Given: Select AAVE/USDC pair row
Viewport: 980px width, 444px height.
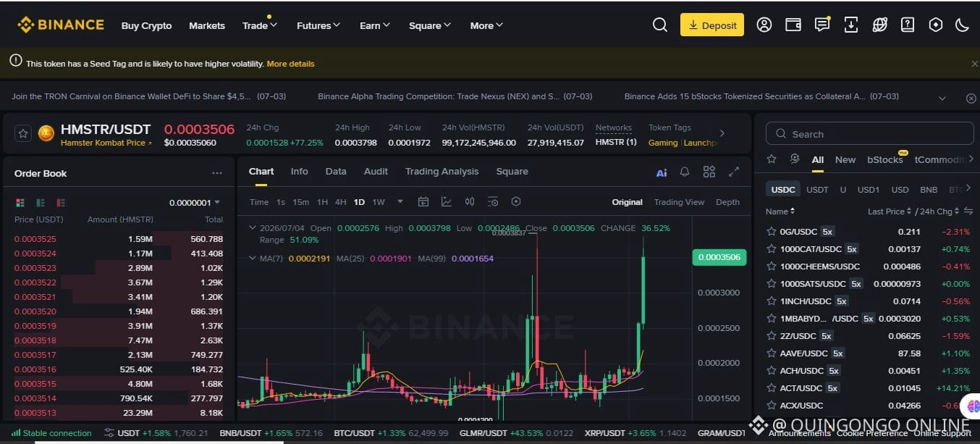Looking at the screenshot, I should pos(869,353).
